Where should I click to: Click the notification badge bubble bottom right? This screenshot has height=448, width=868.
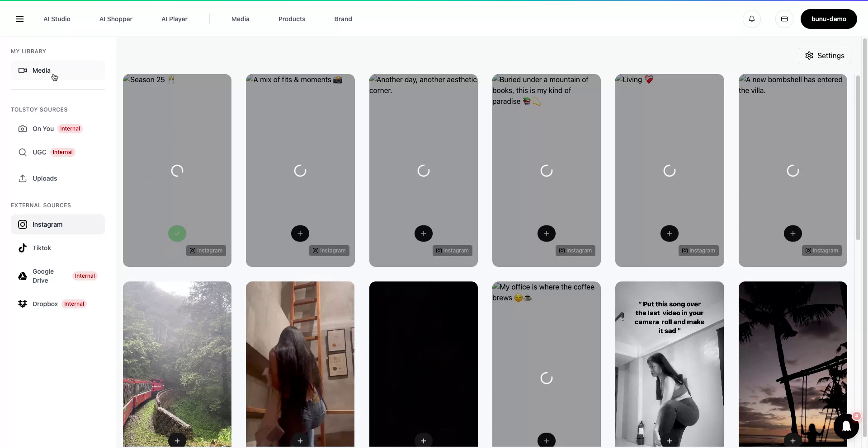pos(846,426)
